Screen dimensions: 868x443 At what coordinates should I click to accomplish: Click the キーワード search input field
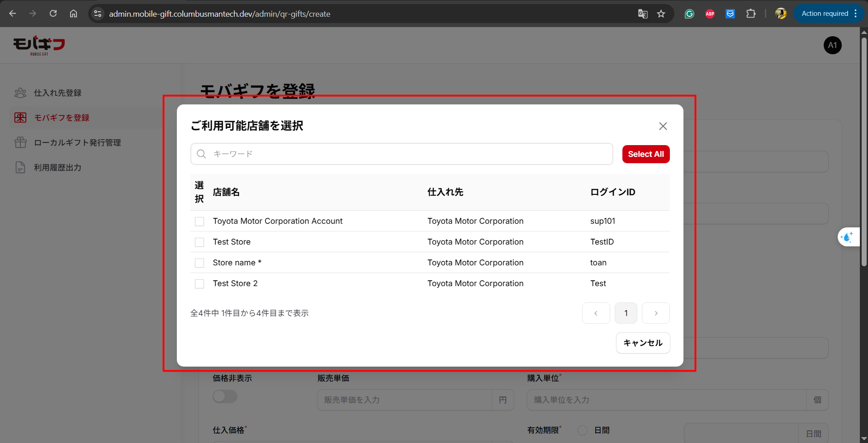pos(407,154)
